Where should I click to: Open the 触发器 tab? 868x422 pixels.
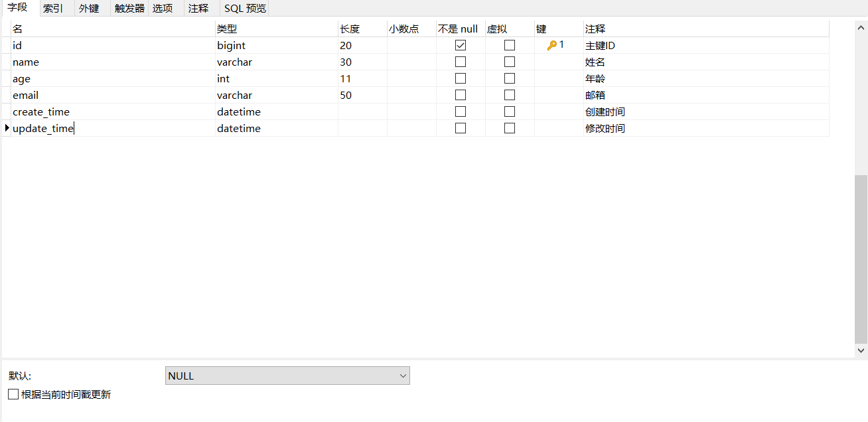pyautogui.click(x=129, y=9)
